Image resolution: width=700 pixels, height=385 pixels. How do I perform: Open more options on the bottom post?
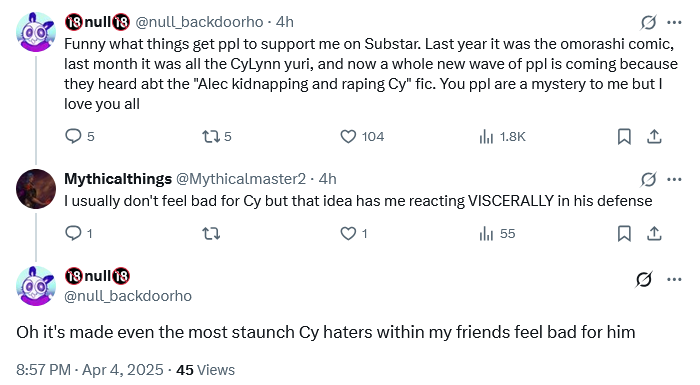point(674,280)
